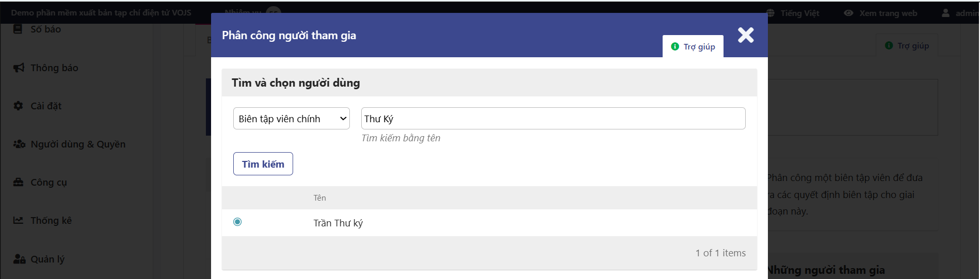Screen dimensions: 980x279
Task: Click the name search input field
Action: [x=553, y=119]
